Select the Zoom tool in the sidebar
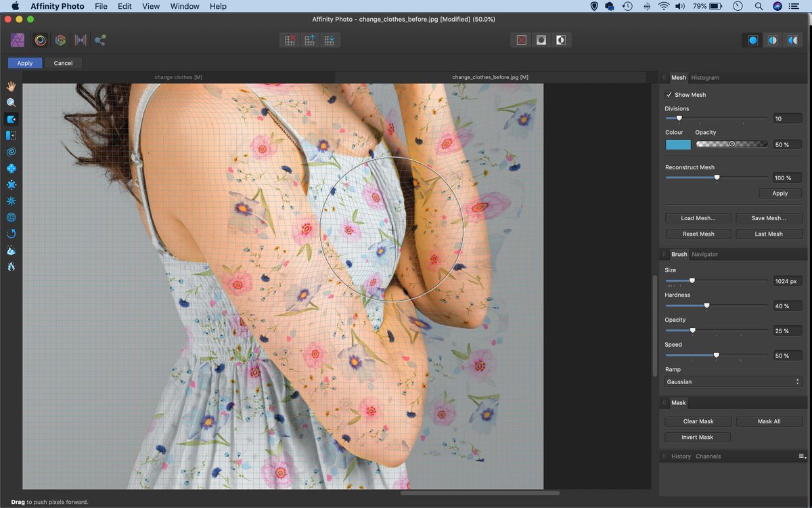812x508 pixels. [x=11, y=102]
